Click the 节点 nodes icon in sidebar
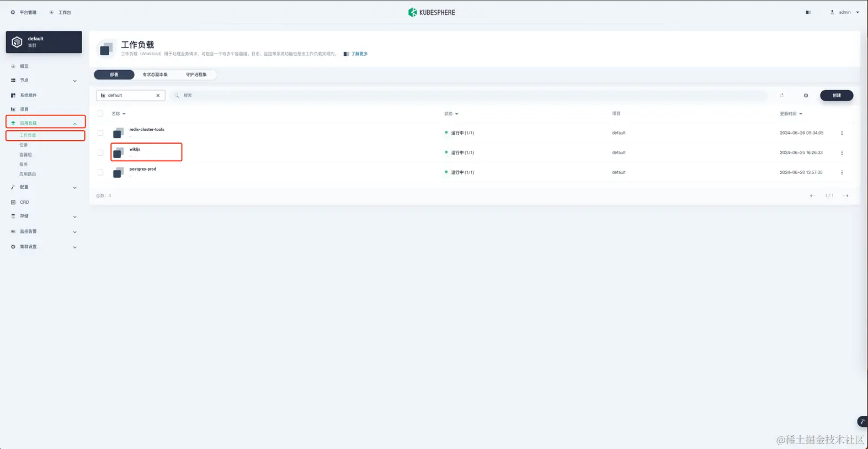The height and width of the screenshot is (449, 868). click(x=13, y=80)
